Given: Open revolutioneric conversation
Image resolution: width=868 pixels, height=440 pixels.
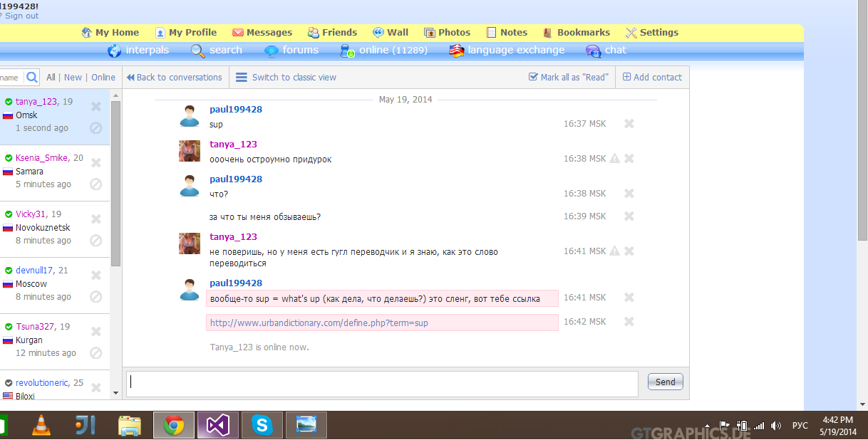Looking at the screenshot, I should [55, 386].
